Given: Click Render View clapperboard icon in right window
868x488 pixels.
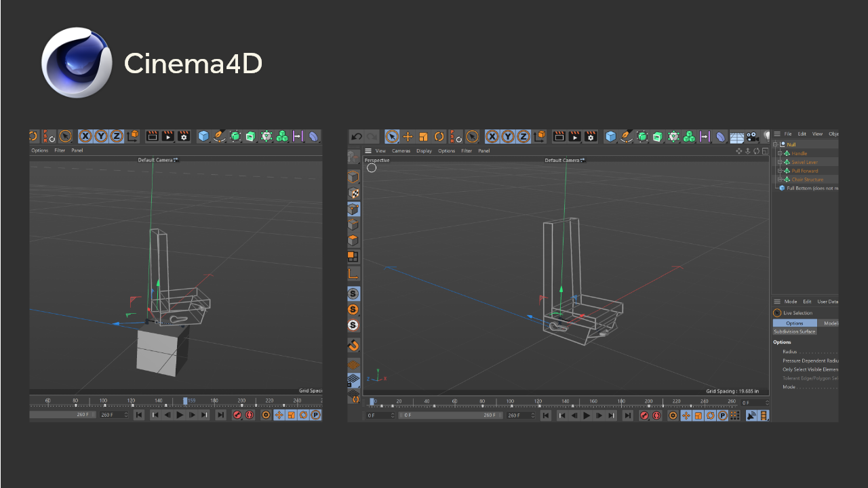Looking at the screenshot, I should 559,137.
